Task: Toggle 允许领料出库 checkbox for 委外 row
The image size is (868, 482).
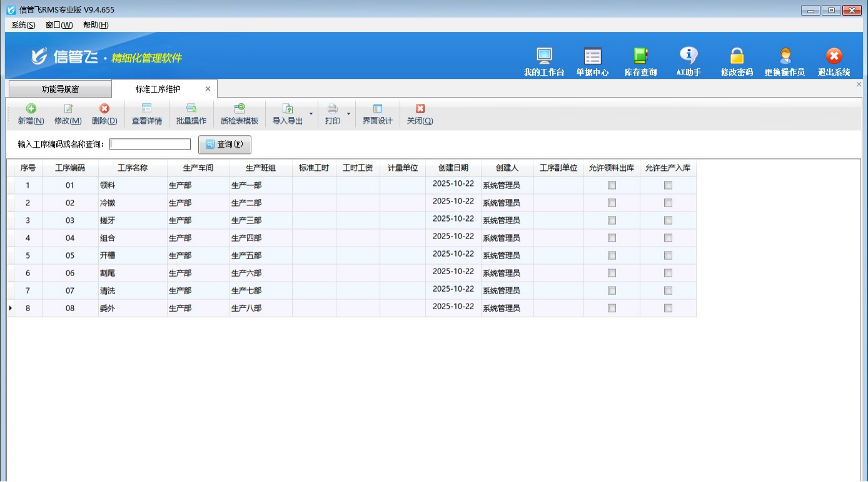Action: (x=612, y=308)
